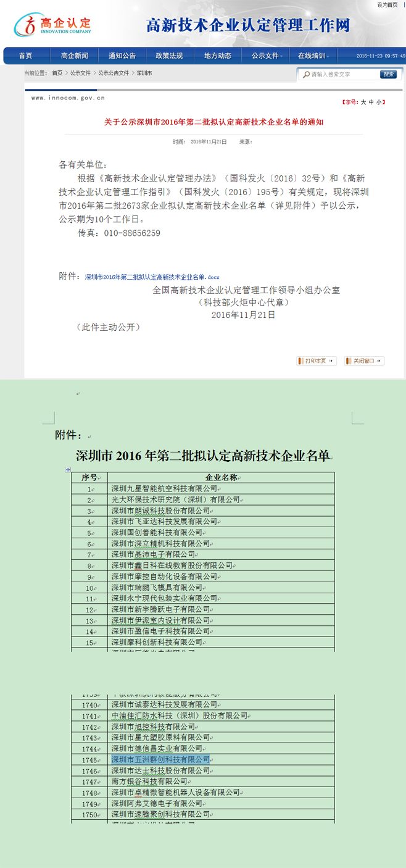Click 公示公告文件 in the breadcrumb
The image size is (406, 868).
[114, 73]
